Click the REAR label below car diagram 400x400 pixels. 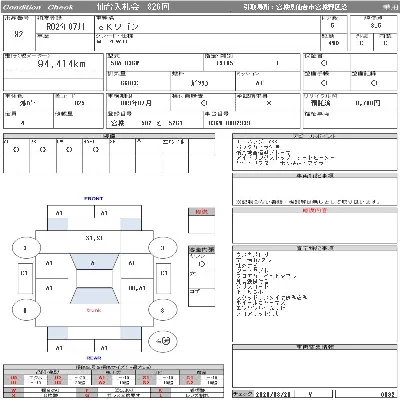point(94,358)
